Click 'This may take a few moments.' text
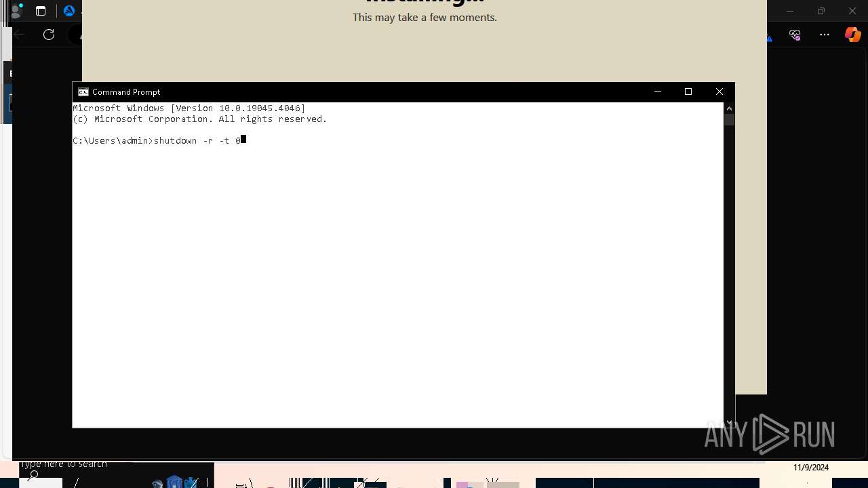Viewport: 868px width, 488px height. pyautogui.click(x=425, y=18)
